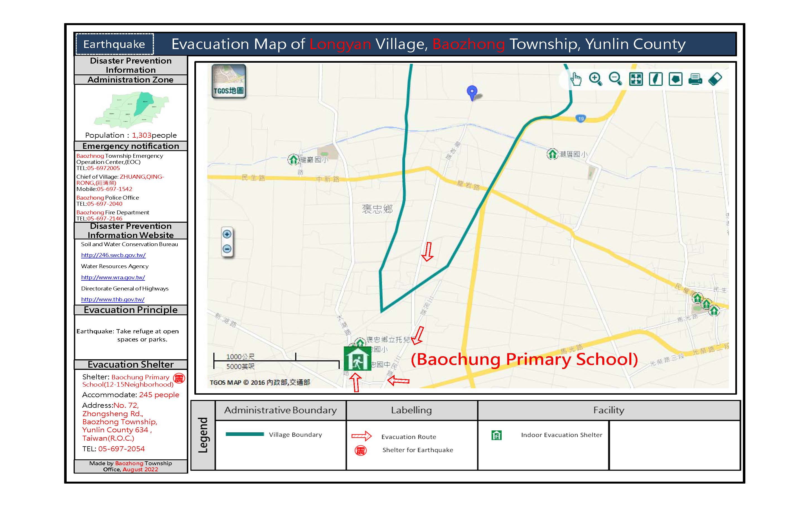The height and width of the screenshot is (507, 812).
Task: Click the Evacuation Route legend arrow
Action: 361,436
